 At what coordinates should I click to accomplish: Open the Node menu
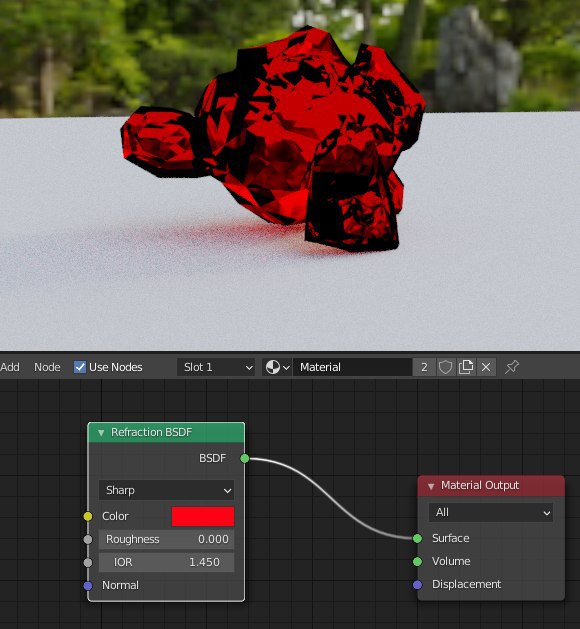(47, 367)
